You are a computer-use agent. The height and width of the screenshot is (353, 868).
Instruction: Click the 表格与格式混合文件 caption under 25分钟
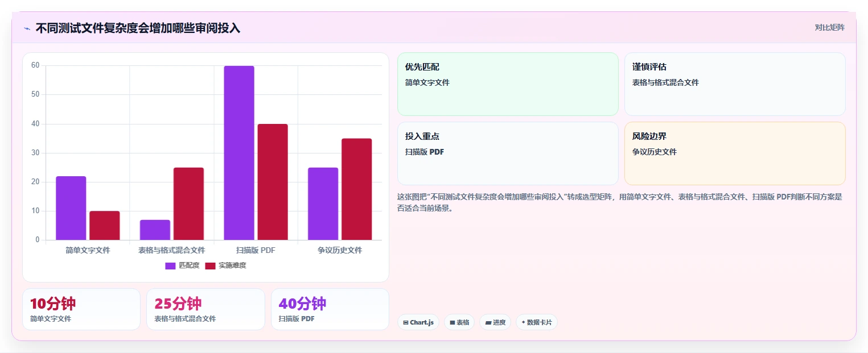tap(185, 319)
